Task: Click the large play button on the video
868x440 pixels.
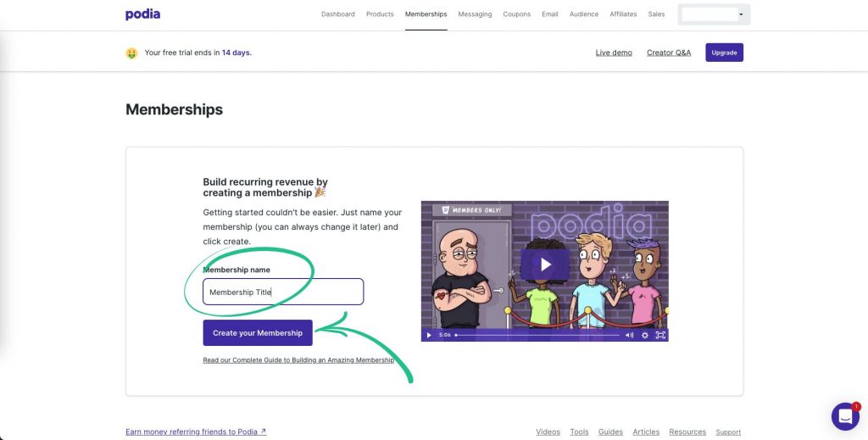Action: coord(545,265)
